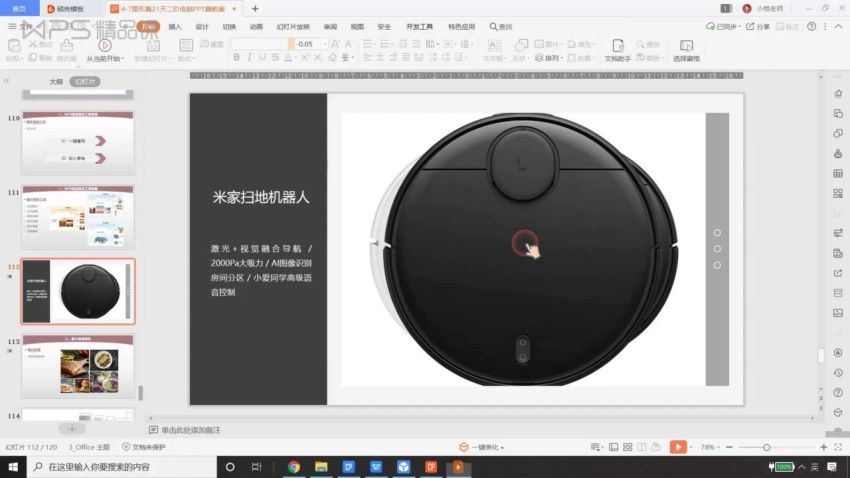Toggle subscript formatting
The width and height of the screenshot is (850, 478).
pyautogui.click(x=318, y=57)
